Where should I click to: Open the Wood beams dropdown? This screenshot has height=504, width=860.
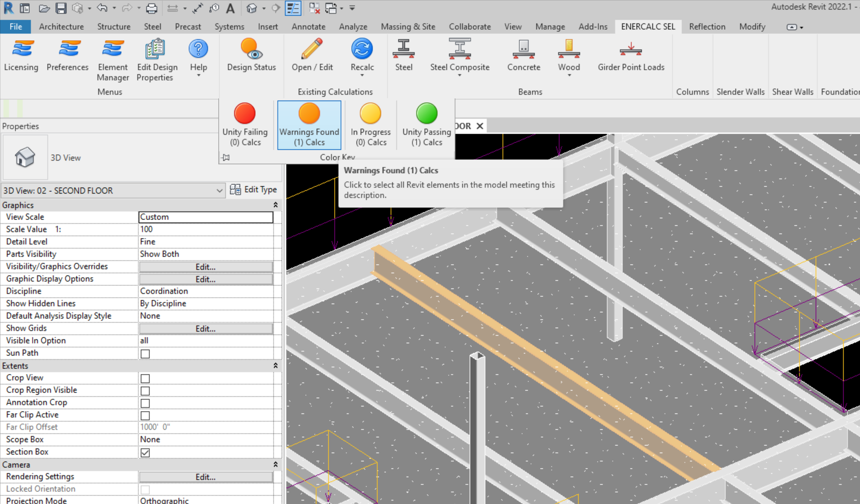pos(569,75)
